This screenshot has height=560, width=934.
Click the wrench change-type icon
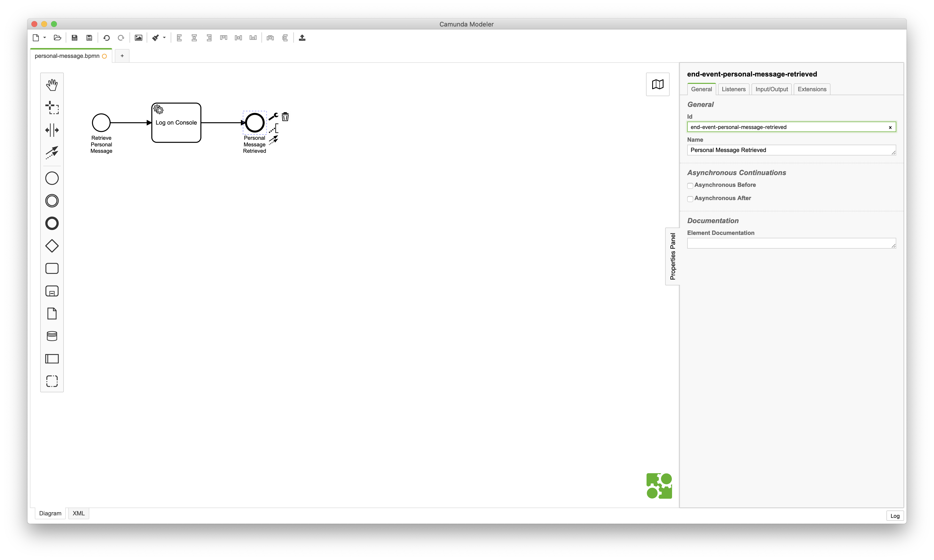click(x=273, y=116)
